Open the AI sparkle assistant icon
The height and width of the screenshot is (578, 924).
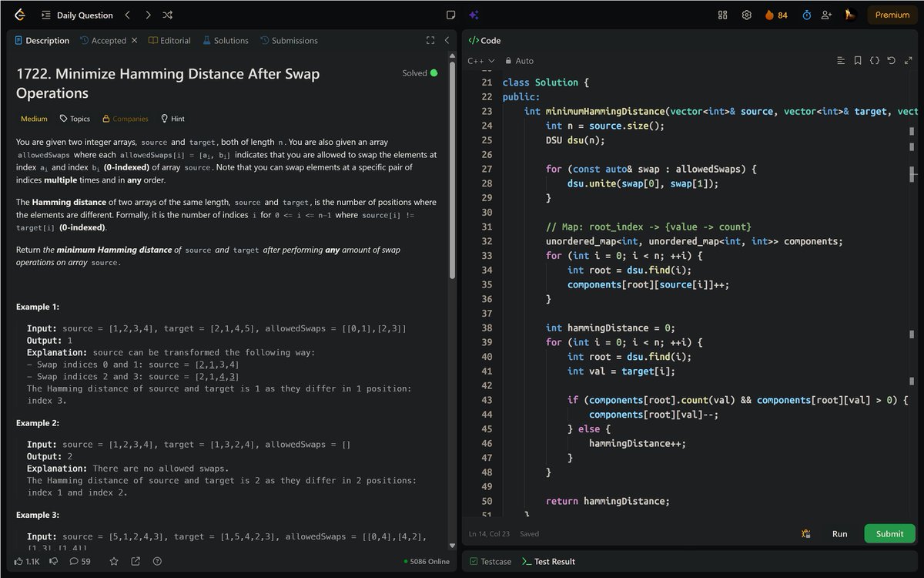coord(474,15)
